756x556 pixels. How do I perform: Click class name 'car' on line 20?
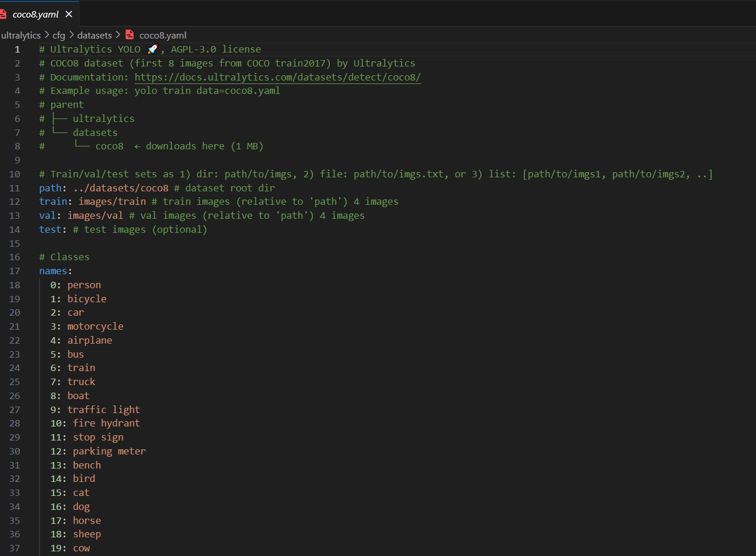pos(75,313)
